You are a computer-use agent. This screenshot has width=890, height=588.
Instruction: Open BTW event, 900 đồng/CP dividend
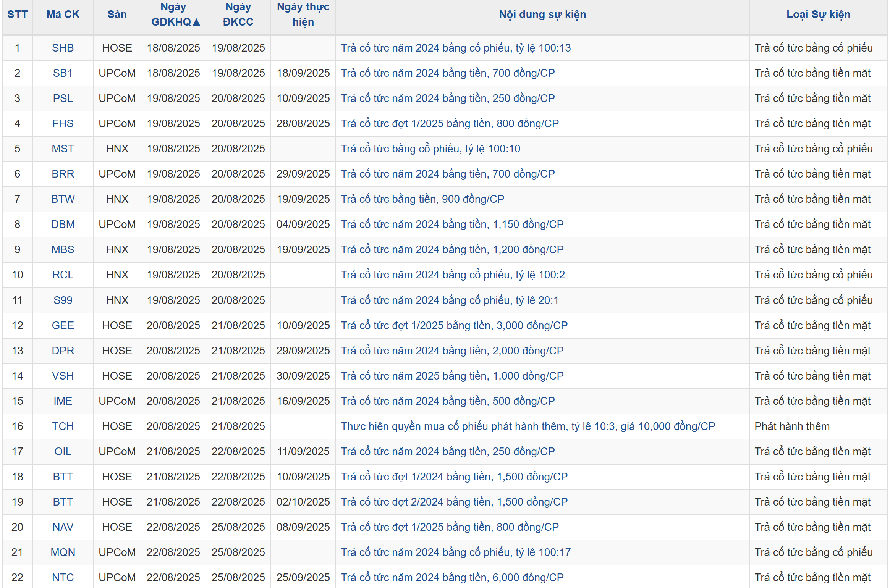(422, 199)
